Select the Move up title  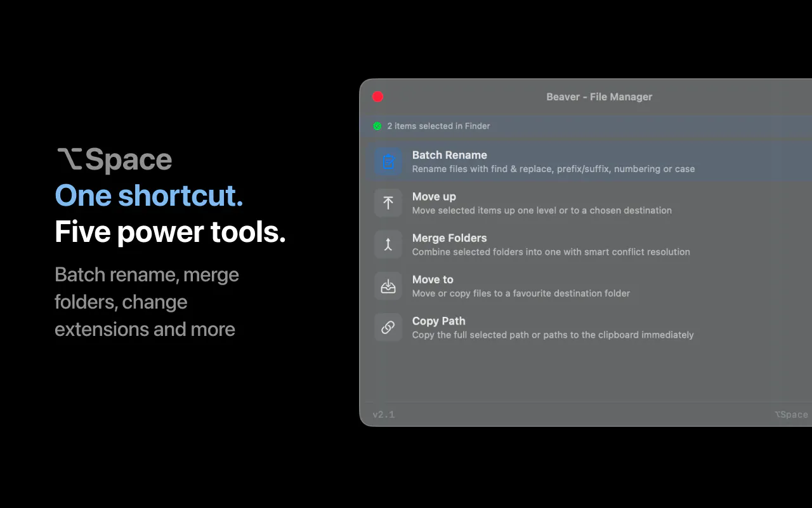pyautogui.click(x=434, y=197)
